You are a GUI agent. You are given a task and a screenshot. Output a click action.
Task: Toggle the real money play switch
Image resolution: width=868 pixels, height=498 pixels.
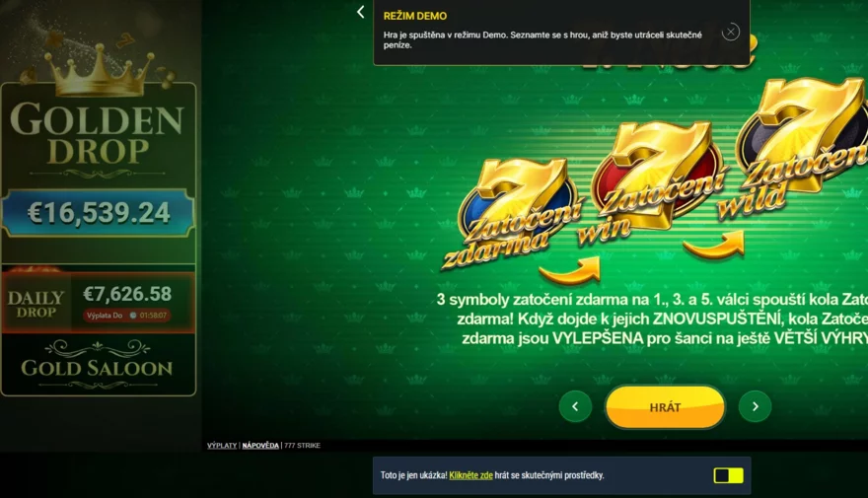[729, 475]
